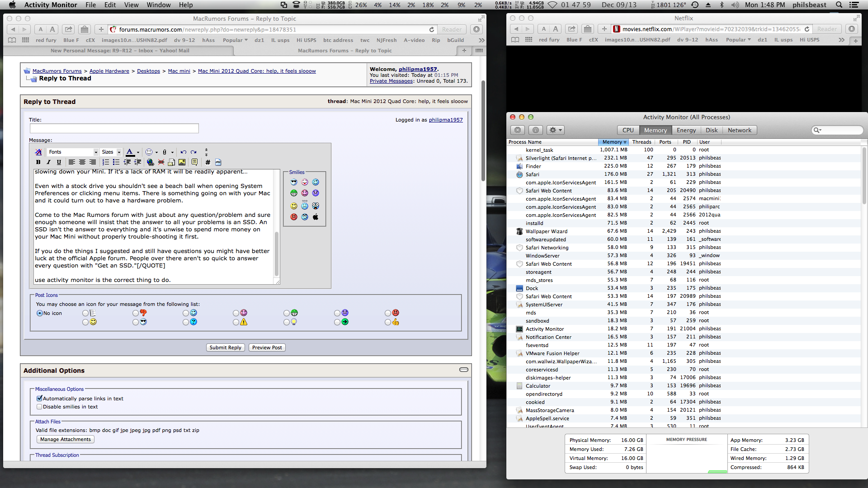Open the Sizes dropdown

click(111, 152)
